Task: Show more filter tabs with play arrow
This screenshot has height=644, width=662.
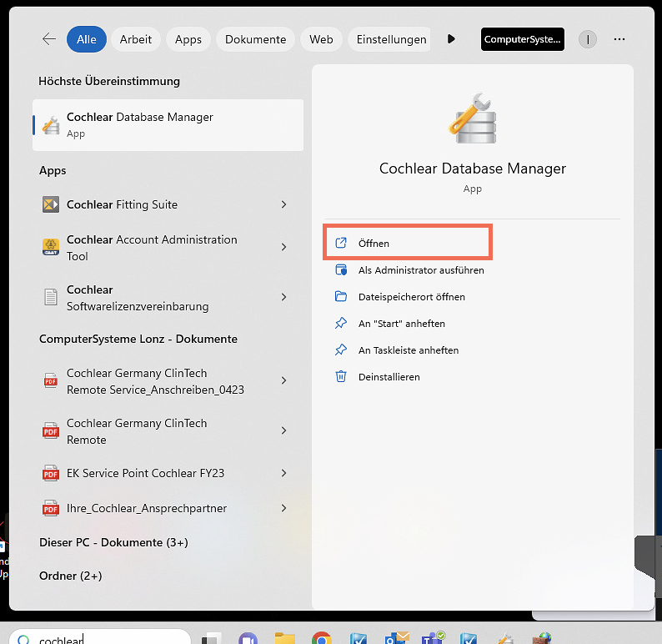Action: (451, 39)
